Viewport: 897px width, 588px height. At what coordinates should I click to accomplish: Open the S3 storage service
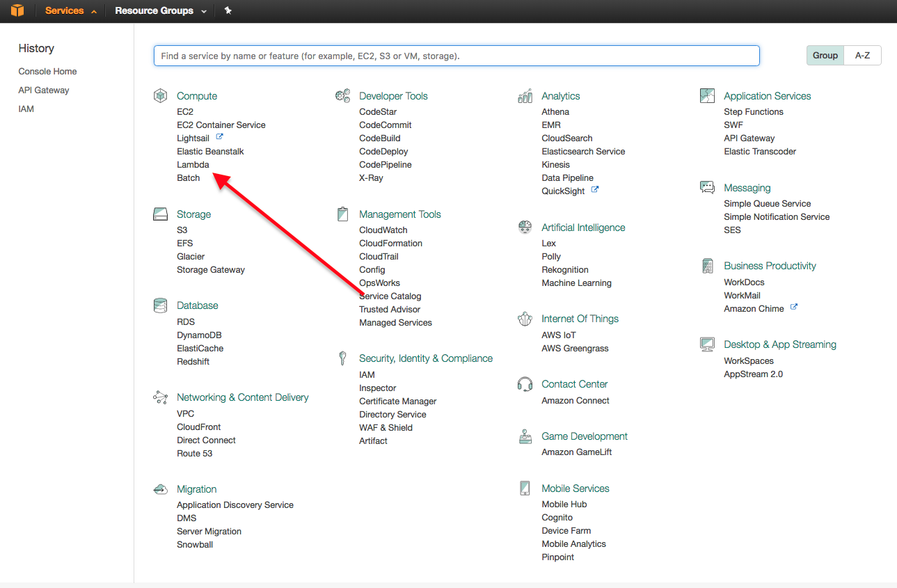point(182,230)
